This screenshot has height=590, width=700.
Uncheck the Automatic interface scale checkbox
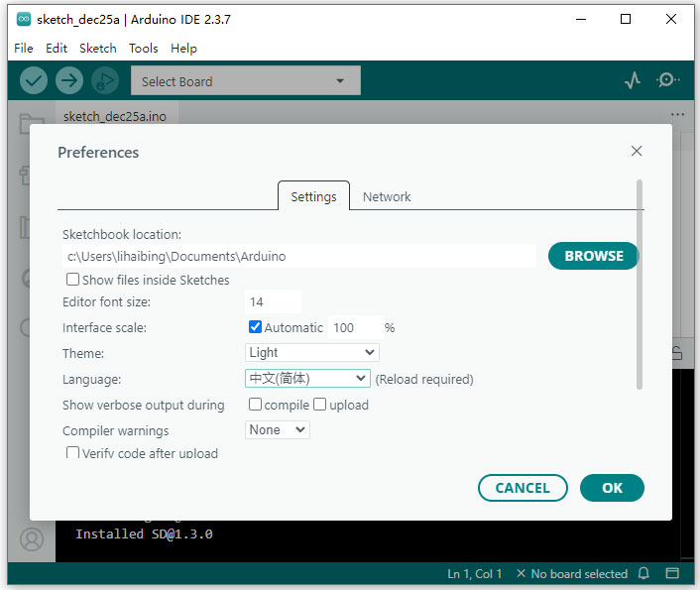point(255,327)
